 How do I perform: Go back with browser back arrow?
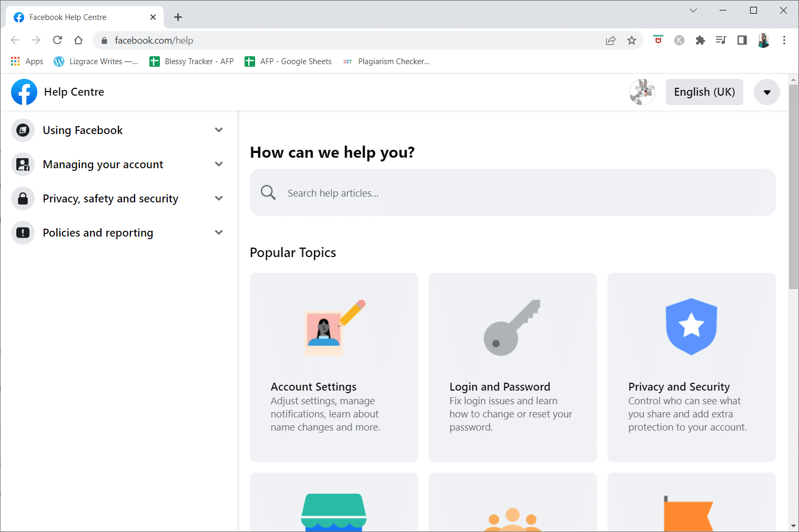point(15,40)
